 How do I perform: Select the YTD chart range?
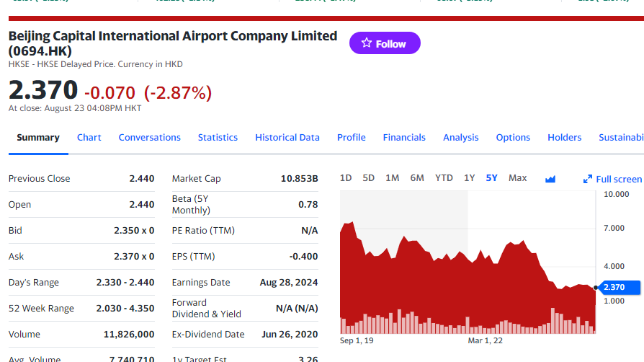coord(444,178)
